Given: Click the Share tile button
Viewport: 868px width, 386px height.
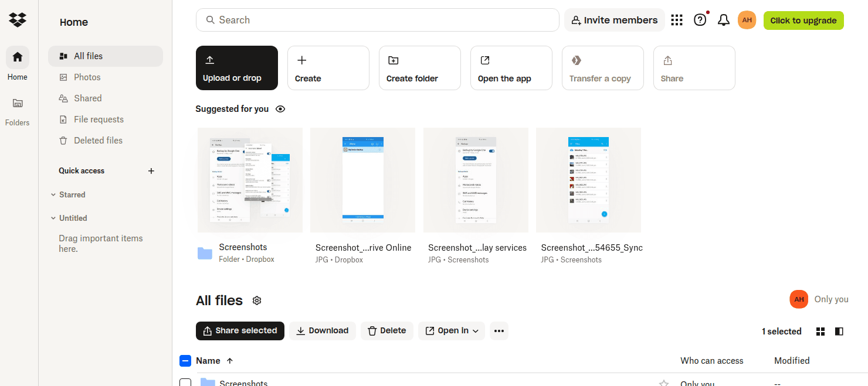Looking at the screenshot, I should coord(694,68).
